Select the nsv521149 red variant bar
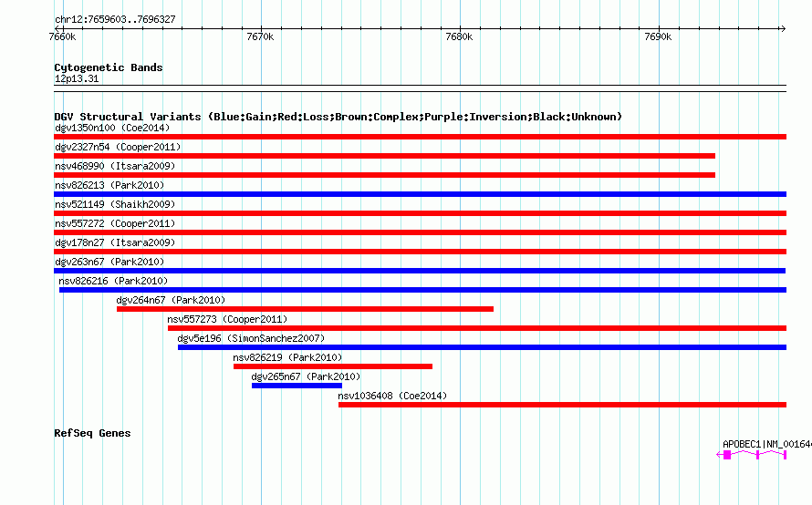 420,213
